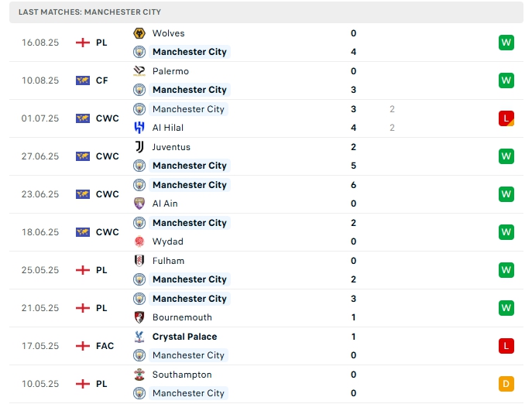Click the Palermo club crest

139,71
